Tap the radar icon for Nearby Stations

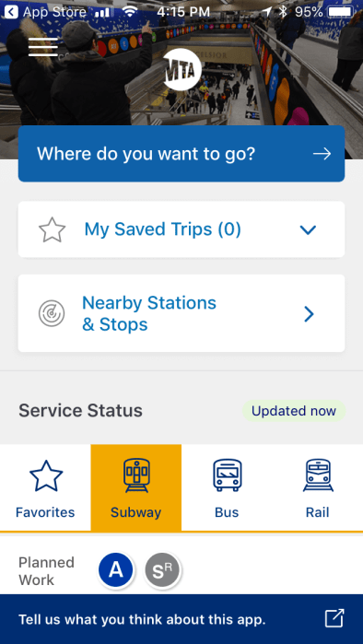tap(52, 313)
